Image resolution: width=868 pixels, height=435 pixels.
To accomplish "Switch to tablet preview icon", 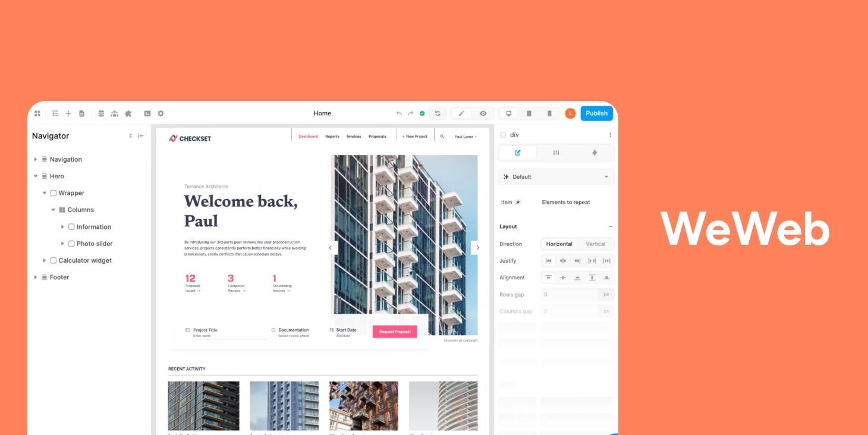I will [529, 113].
